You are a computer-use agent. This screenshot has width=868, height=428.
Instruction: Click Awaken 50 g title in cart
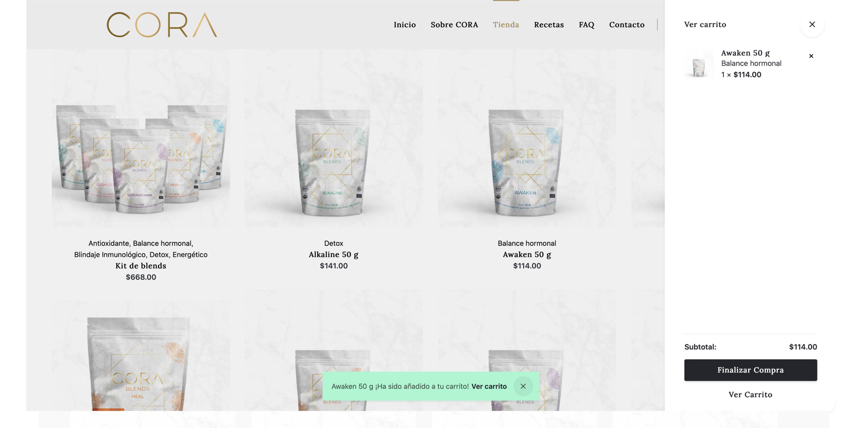(x=745, y=53)
